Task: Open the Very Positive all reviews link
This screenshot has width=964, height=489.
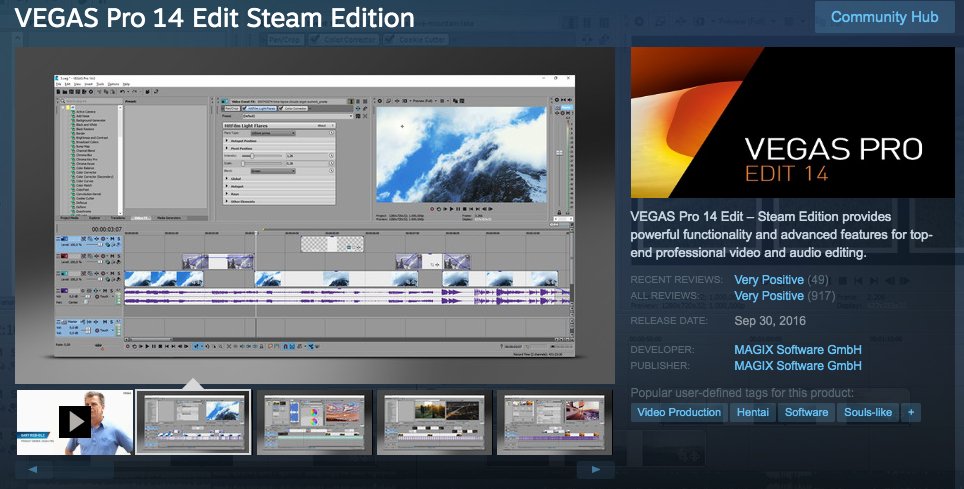Action: click(x=769, y=296)
